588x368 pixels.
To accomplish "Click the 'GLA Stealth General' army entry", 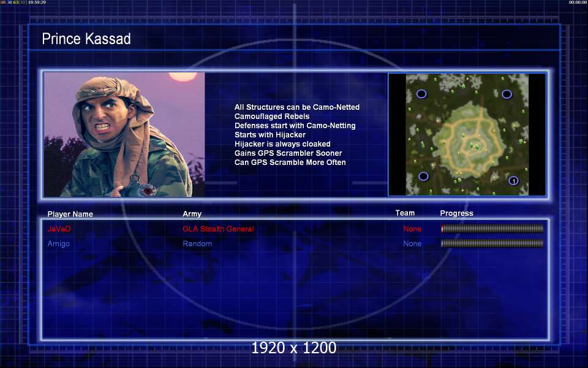I will 218,229.
